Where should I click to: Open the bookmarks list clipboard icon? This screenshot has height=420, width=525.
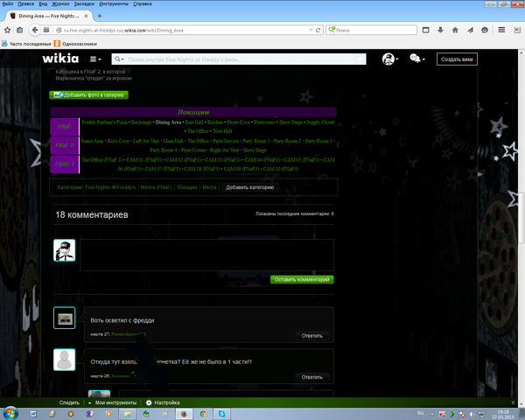tap(20, 30)
